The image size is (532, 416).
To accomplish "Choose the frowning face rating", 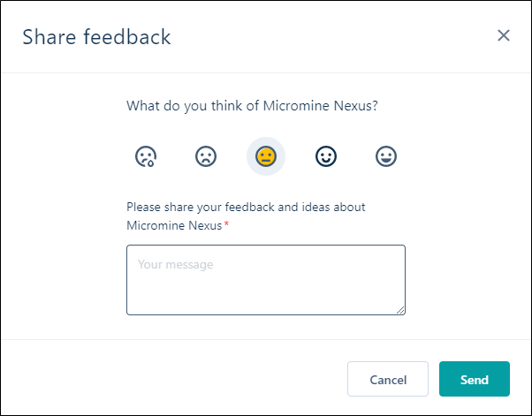I will 206,156.
